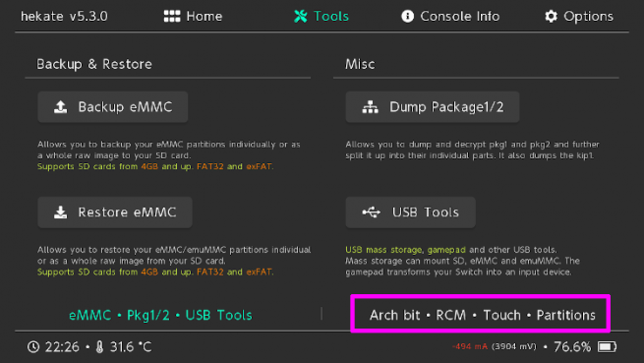Open the Options tab label

click(x=589, y=16)
